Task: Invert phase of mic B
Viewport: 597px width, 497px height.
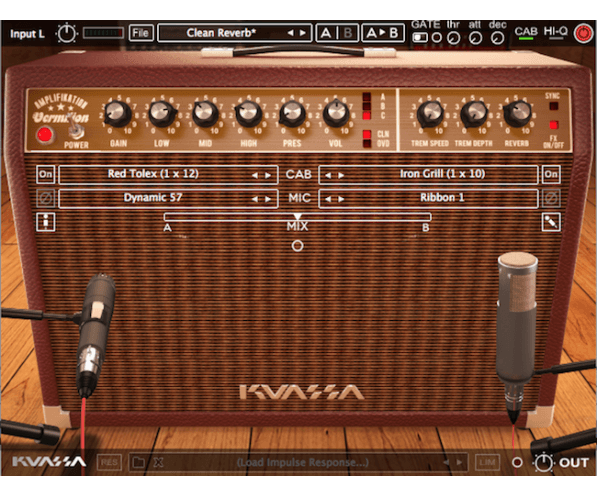Action: 551,198
